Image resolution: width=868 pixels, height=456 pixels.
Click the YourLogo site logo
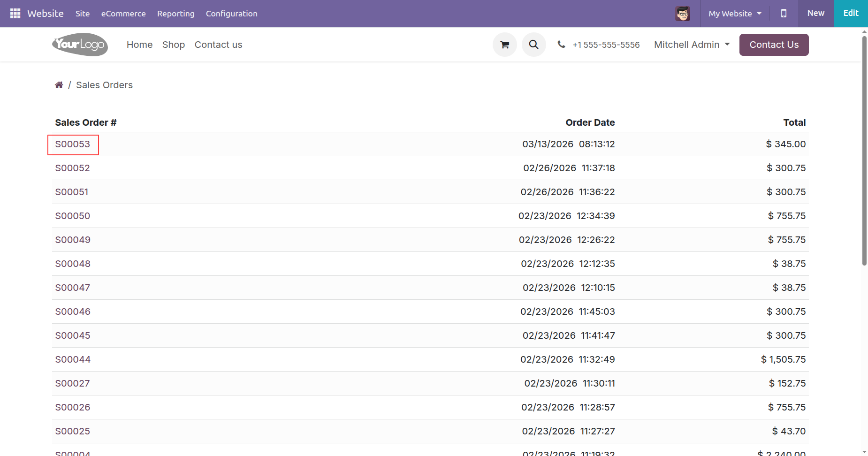click(80, 45)
